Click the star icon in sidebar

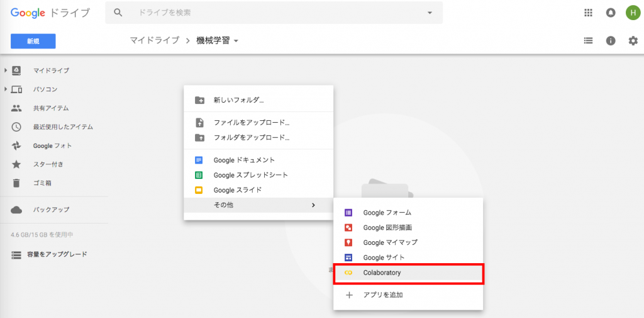pyautogui.click(x=16, y=164)
